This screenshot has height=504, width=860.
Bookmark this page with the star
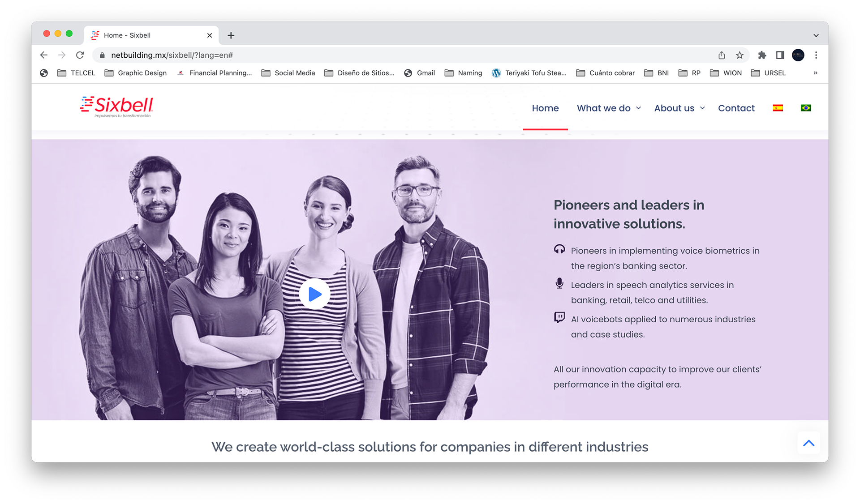[x=740, y=55]
